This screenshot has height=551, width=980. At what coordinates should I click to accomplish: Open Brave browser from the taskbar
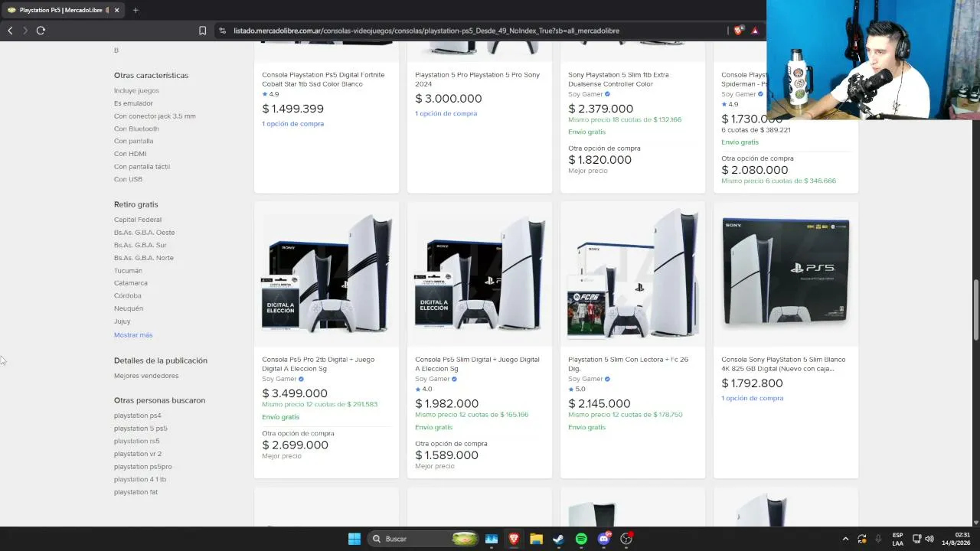point(514,539)
